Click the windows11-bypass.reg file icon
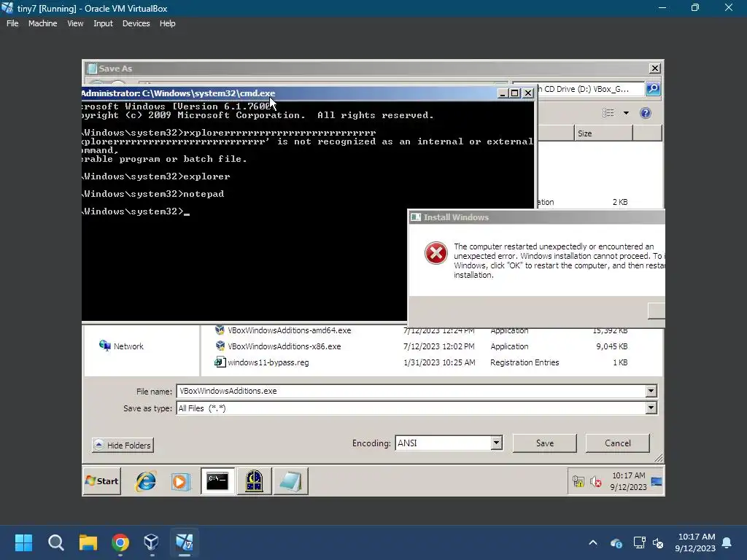Viewport: 747px width, 560px height. (x=220, y=362)
